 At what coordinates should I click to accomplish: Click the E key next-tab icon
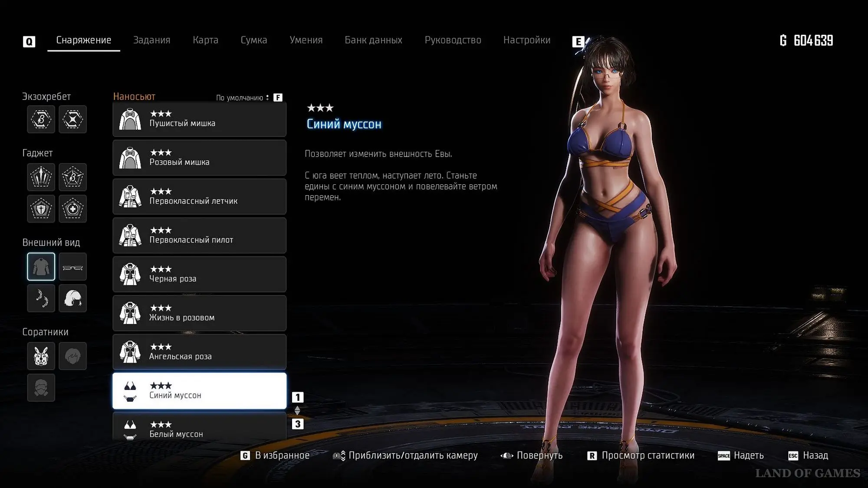pos(578,42)
